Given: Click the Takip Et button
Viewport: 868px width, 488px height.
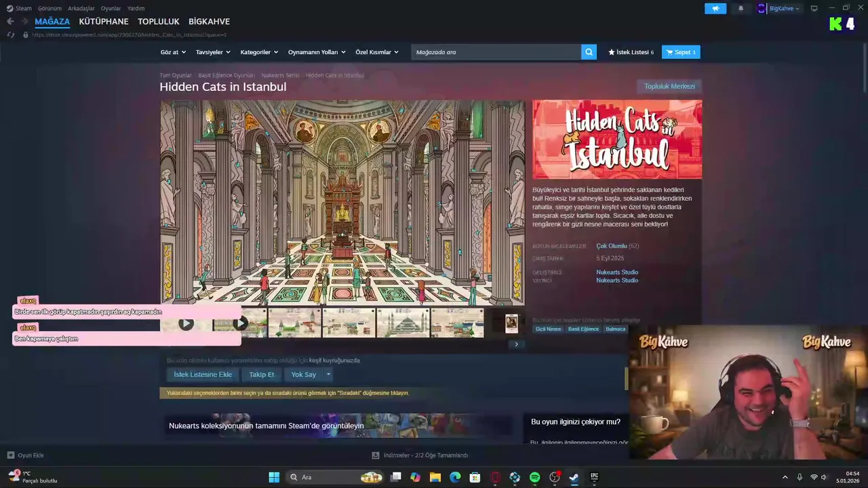Looking at the screenshot, I should pyautogui.click(x=262, y=374).
